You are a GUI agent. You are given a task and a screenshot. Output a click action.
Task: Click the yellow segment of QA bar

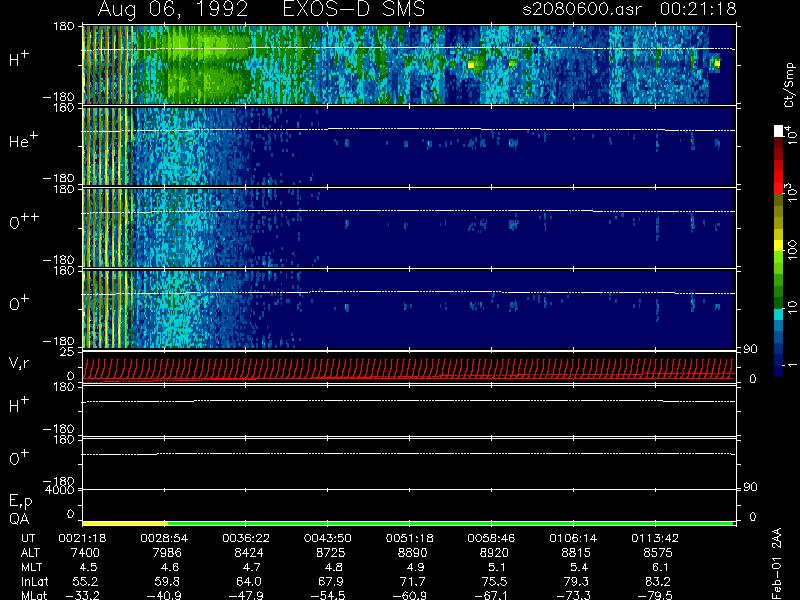[x=124, y=523]
